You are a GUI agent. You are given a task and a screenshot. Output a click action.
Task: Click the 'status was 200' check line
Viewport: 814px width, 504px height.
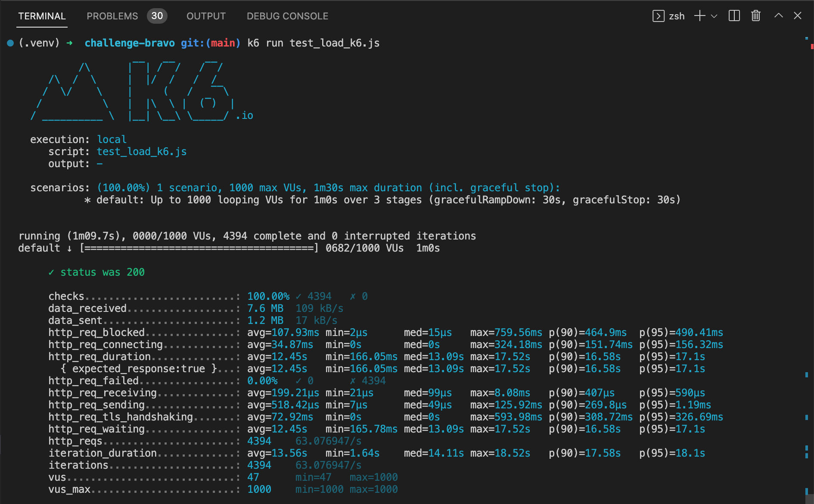[96, 272]
